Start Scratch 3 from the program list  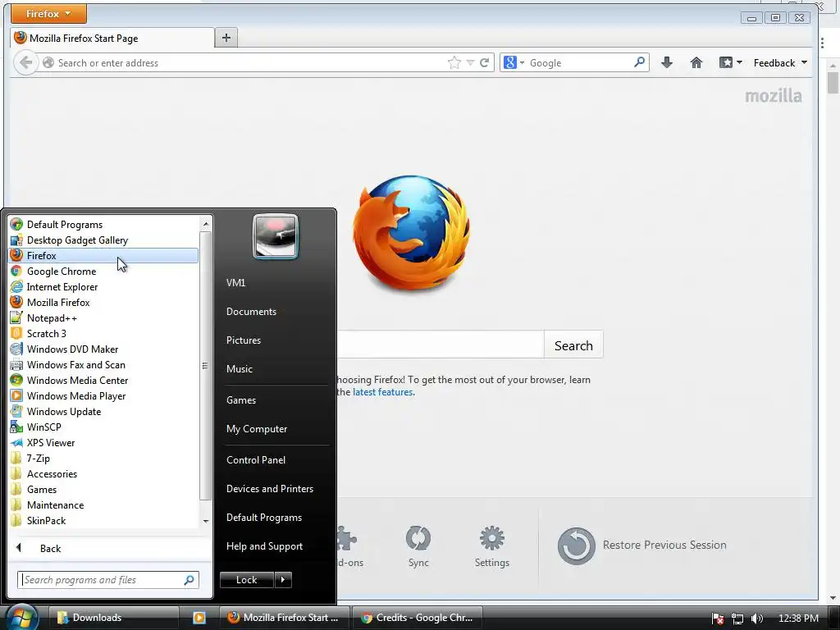point(104,333)
